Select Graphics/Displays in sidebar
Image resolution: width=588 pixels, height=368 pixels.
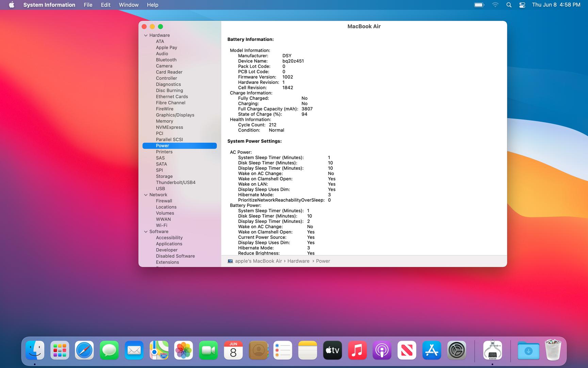(x=175, y=115)
